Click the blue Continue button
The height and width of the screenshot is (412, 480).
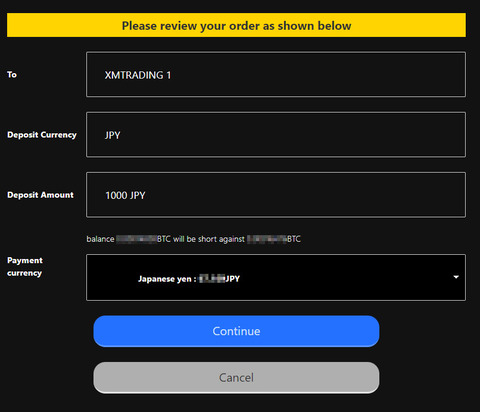pos(236,331)
